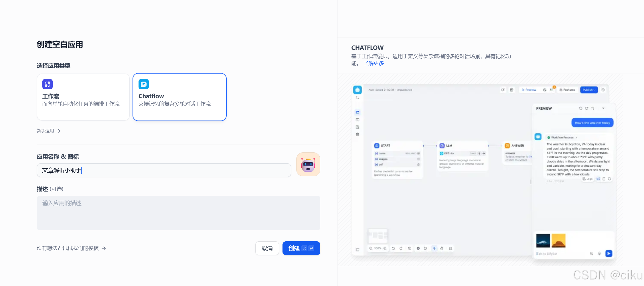
Task: Click the 取消 cancel button
Action: click(267, 248)
